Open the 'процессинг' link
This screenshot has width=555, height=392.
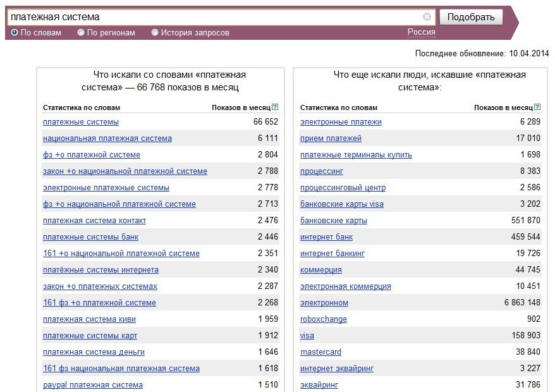point(322,171)
